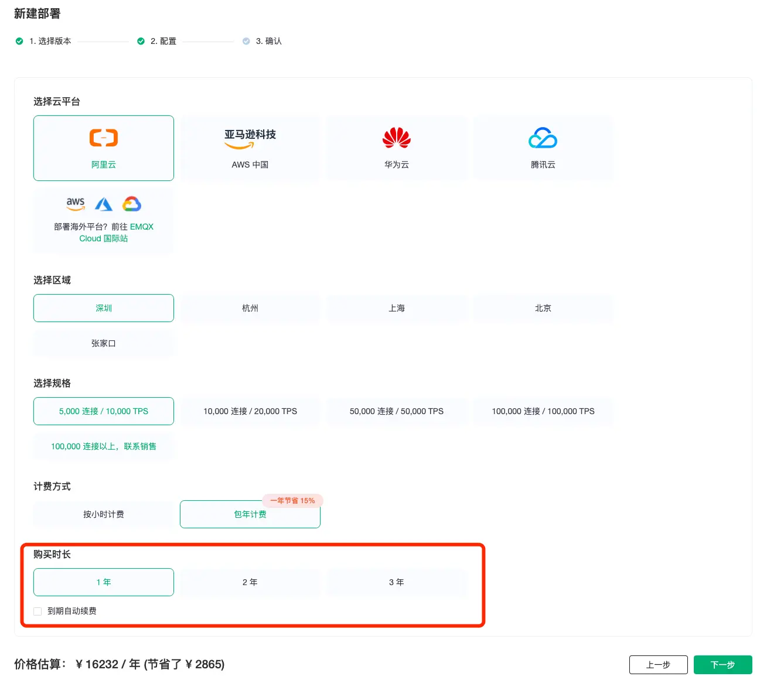The width and height of the screenshot is (784, 697).
Task: Select region 深圳
Action: click(103, 307)
